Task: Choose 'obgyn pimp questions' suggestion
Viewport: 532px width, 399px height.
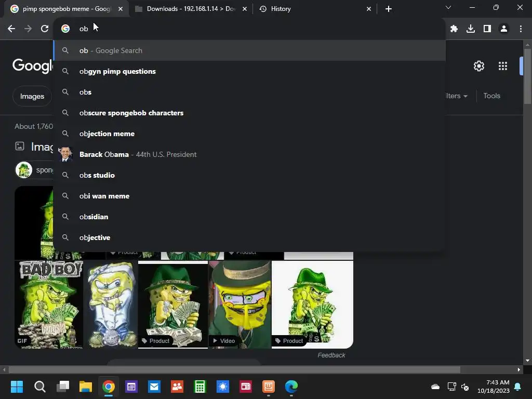Action: [249, 71]
